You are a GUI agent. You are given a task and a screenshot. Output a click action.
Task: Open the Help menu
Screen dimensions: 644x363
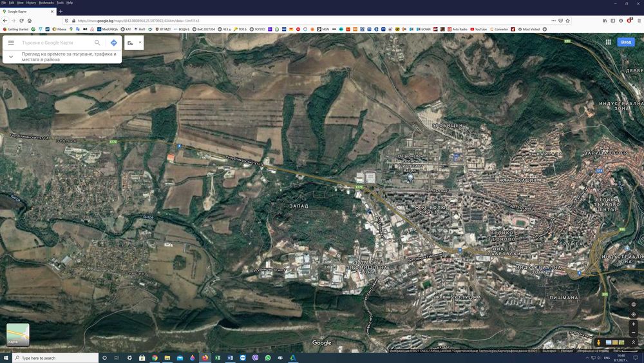pos(70,3)
